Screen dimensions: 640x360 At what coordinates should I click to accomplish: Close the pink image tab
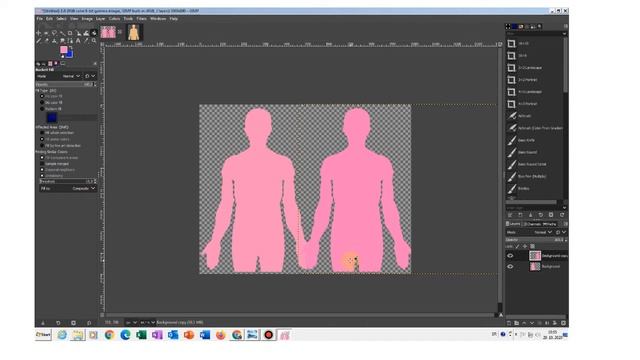pyautogui.click(x=120, y=31)
